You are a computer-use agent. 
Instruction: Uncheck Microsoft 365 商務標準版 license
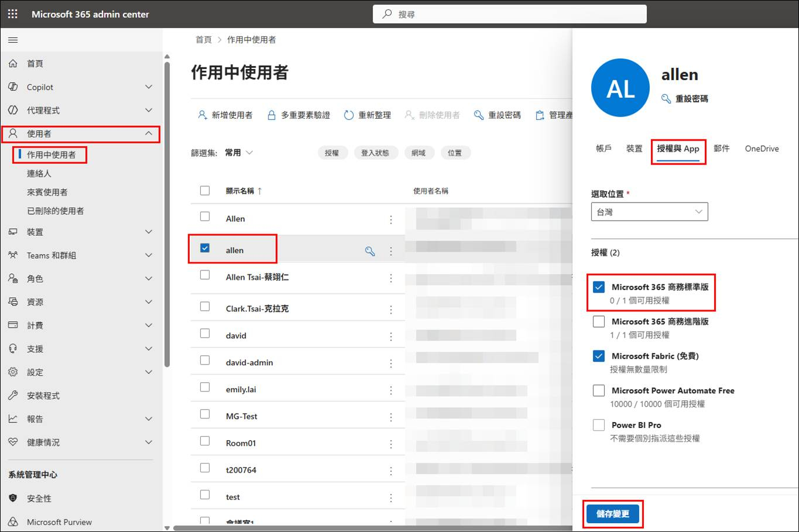pos(599,287)
